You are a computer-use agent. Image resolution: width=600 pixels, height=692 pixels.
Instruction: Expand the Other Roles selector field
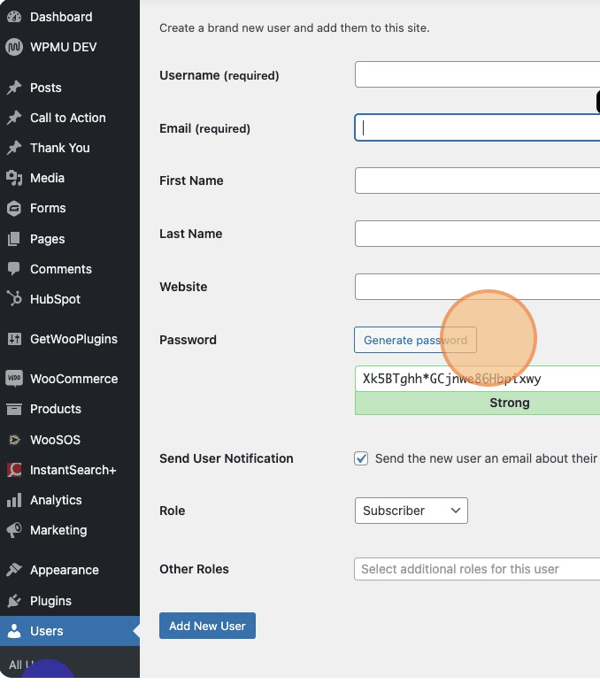477,569
